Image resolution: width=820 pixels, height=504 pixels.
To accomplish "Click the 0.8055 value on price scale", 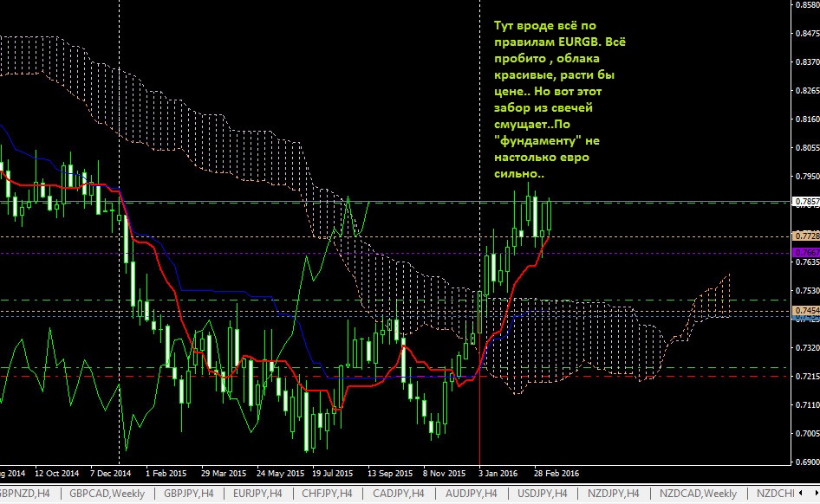I will click(x=808, y=148).
